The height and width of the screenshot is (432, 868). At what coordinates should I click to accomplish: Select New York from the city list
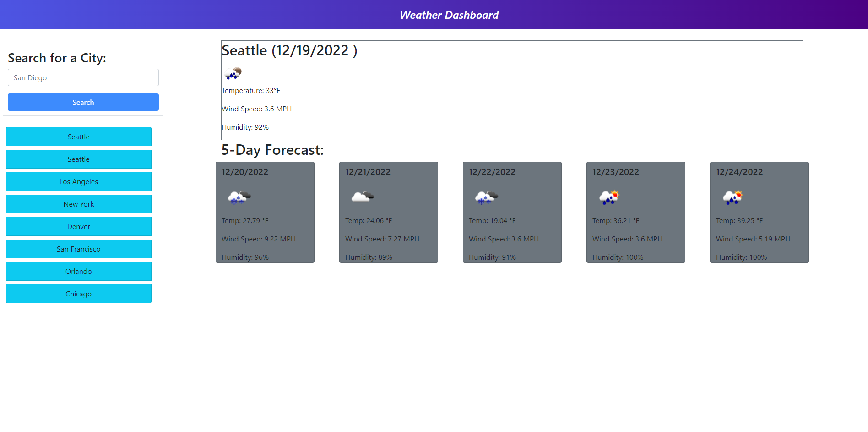click(78, 204)
